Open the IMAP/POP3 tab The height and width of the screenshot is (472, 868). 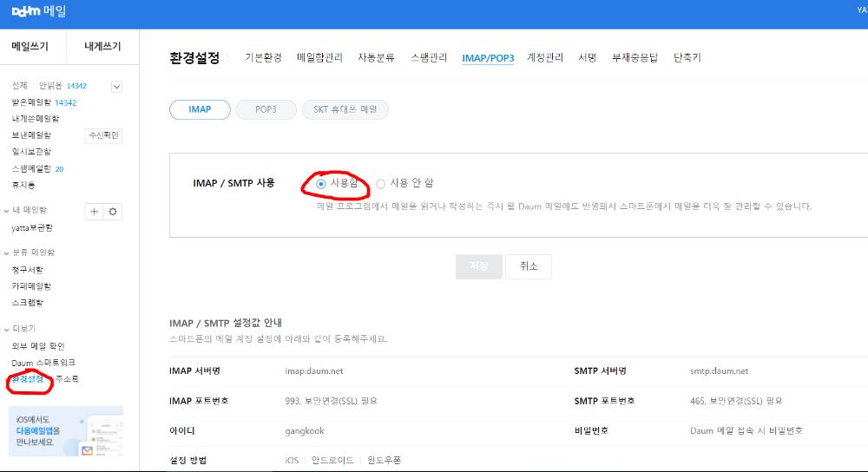(488, 58)
